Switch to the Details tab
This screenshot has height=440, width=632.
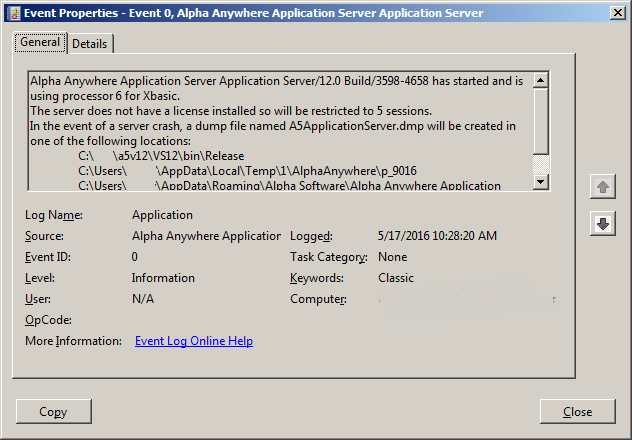coord(90,44)
